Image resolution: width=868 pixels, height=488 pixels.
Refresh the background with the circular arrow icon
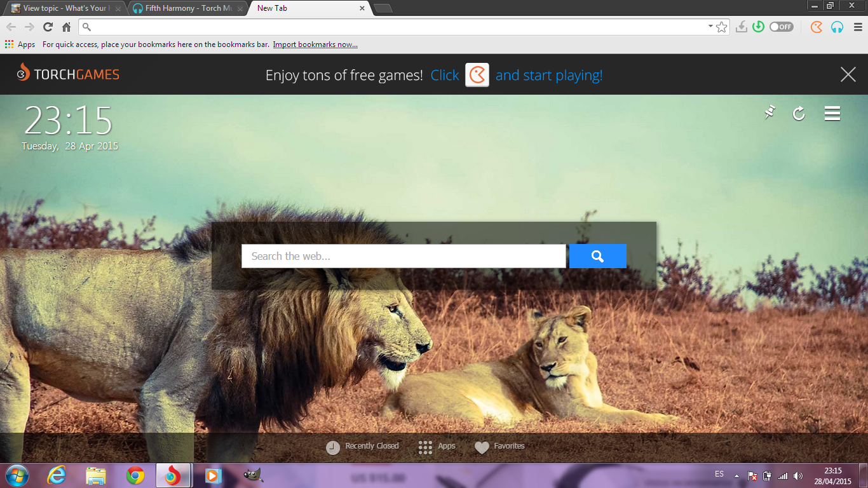tap(799, 114)
